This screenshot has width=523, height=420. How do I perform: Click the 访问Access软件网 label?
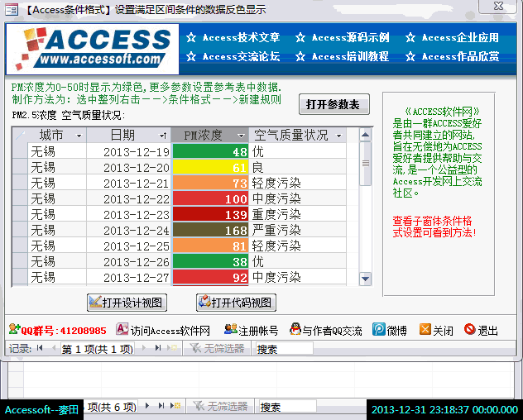pyautogui.click(x=170, y=331)
